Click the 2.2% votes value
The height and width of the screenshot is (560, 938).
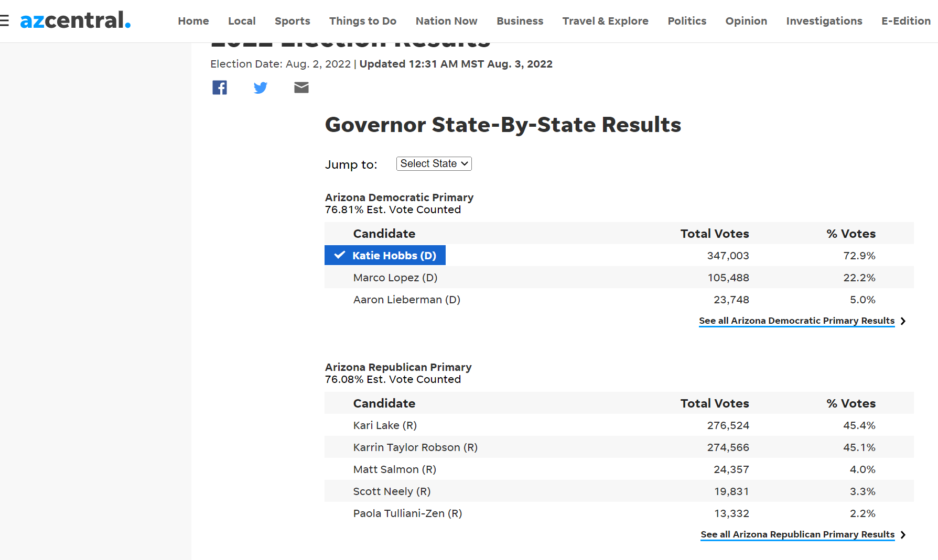tap(862, 513)
